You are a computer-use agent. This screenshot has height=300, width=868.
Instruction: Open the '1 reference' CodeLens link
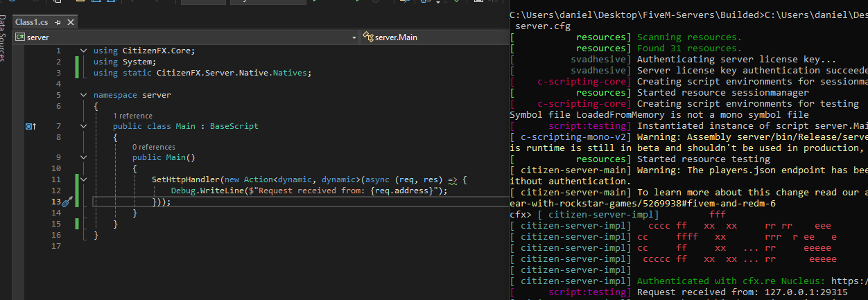tap(132, 116)
